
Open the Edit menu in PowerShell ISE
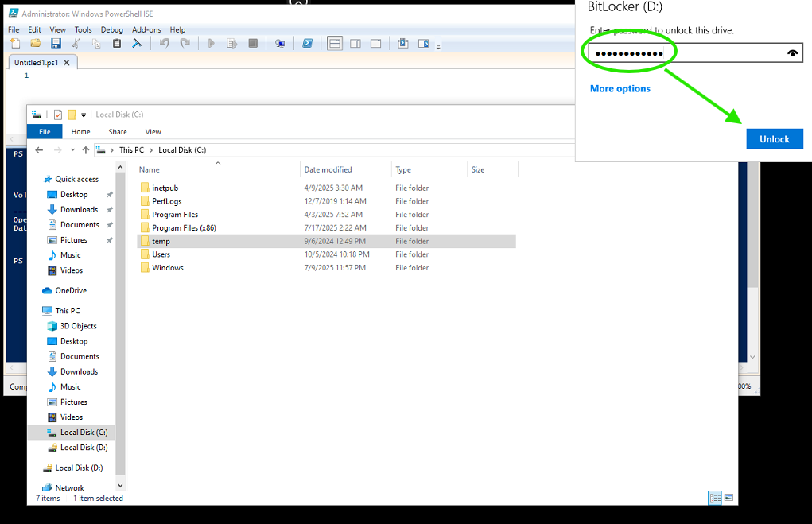click(x=35, y=29)
